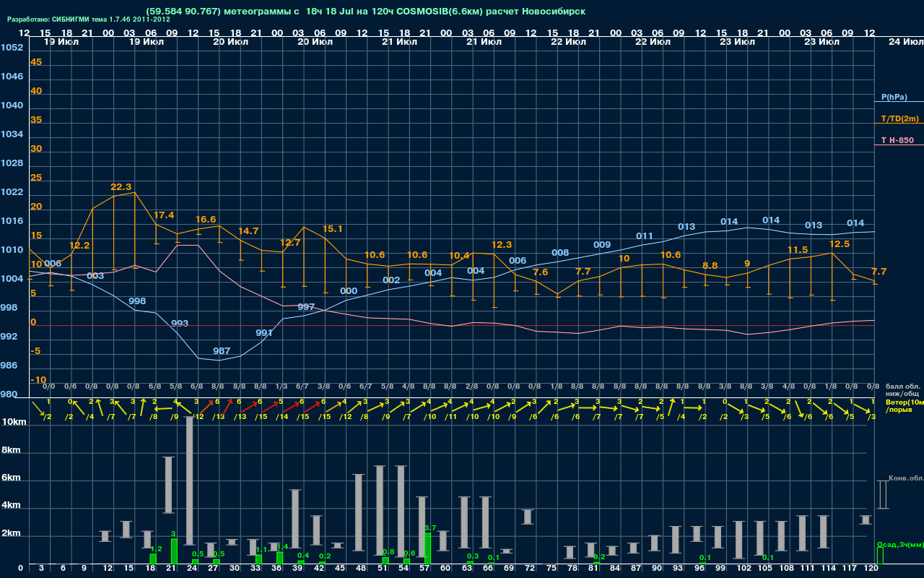Click the green precipitation legend bar icon
The height and width of the screenshot is (578, 924).
click(880, 556)
